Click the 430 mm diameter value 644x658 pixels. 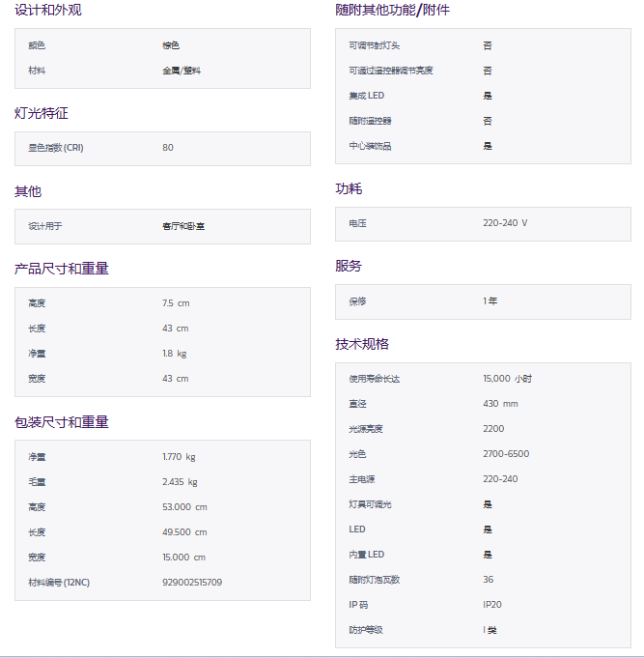point(500,404)
